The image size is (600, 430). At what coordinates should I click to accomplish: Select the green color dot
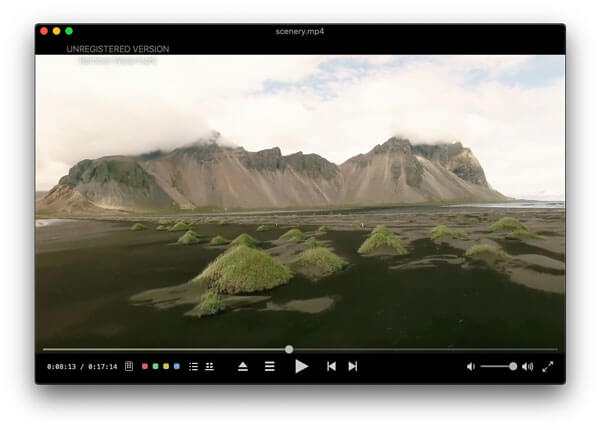click(x=156, y=366)
